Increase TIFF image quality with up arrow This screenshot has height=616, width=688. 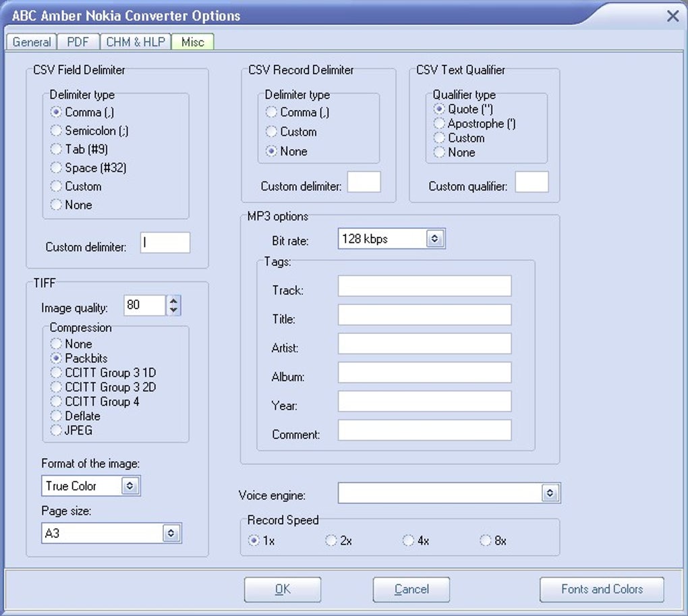(174, 301)
